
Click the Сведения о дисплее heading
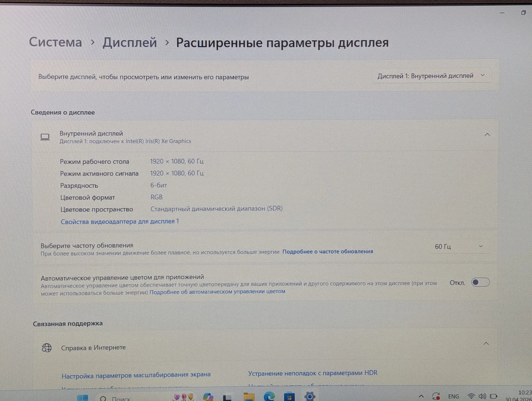(x=63, y=112)
